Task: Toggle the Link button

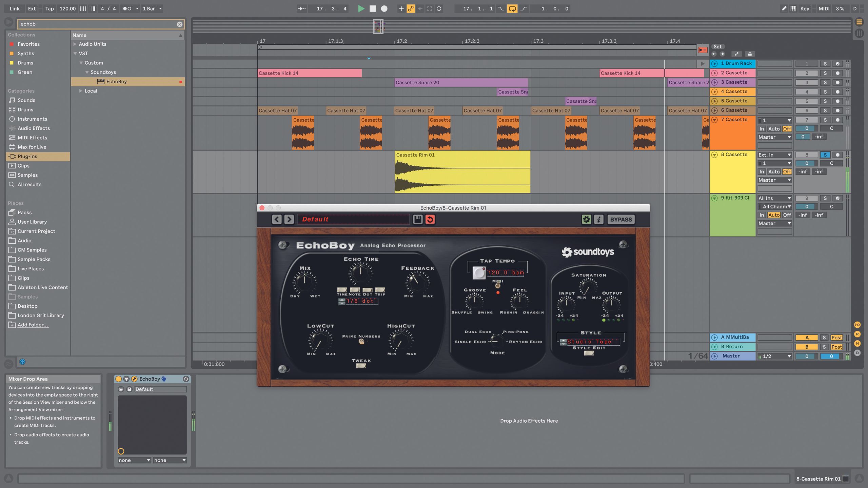Action: tap(15, 8)
